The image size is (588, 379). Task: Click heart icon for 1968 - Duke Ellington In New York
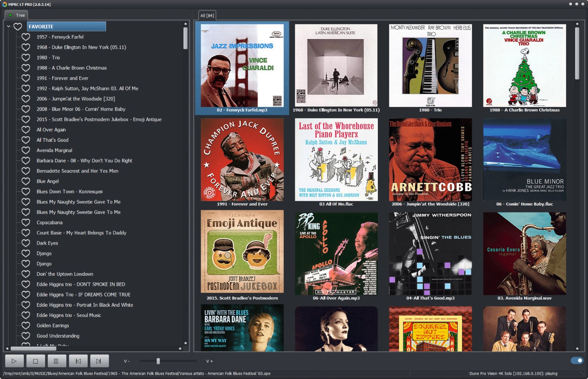(x=26, y=47)
